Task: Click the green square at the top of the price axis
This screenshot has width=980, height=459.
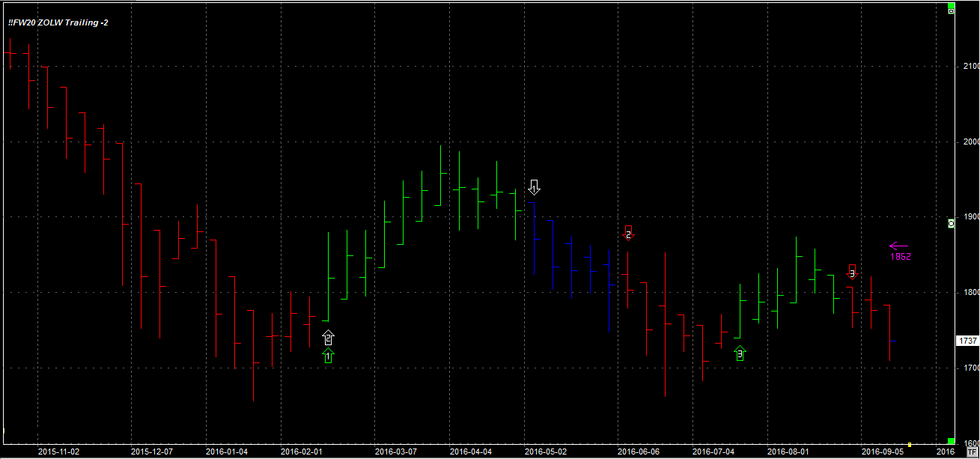Action: pyautogui.click(x=951, y=11)
